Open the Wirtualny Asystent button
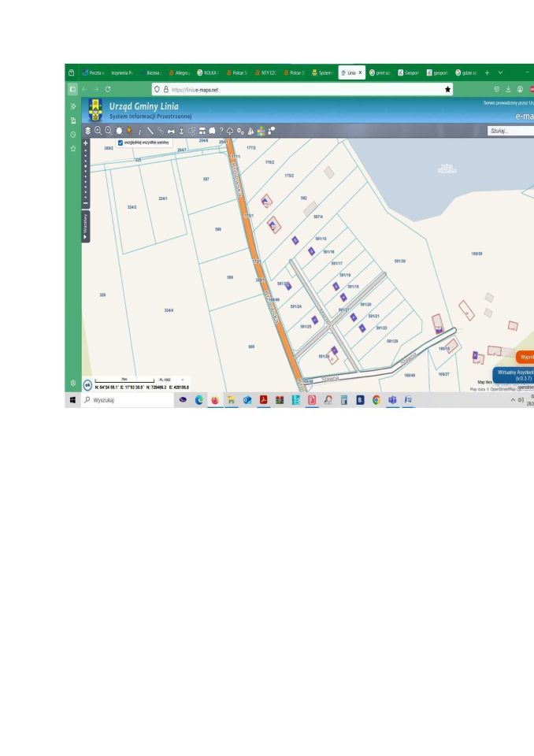Screen dimensions: 534x756 click(x=514, y=375)
